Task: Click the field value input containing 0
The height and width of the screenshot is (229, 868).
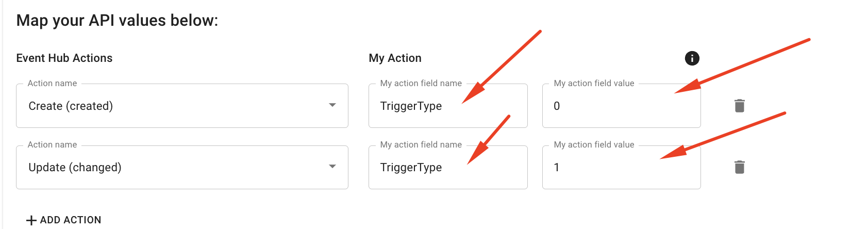Action: tap(621, 106)
